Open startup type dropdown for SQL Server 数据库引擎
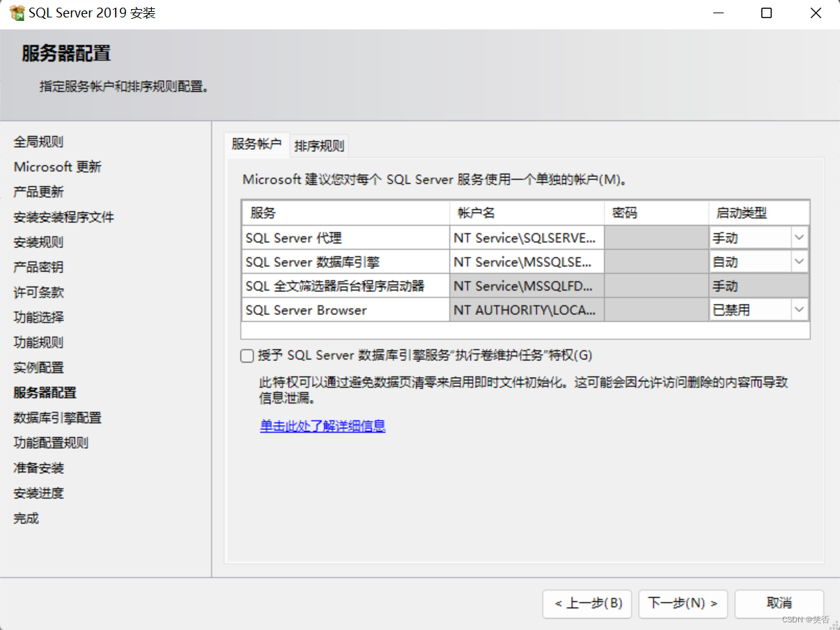 tap(798, 262)
